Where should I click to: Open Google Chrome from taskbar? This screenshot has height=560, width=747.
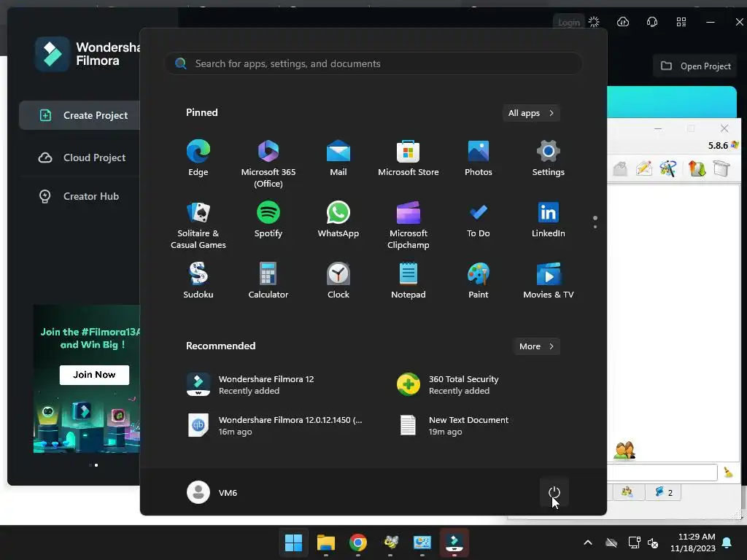(357, 542)
